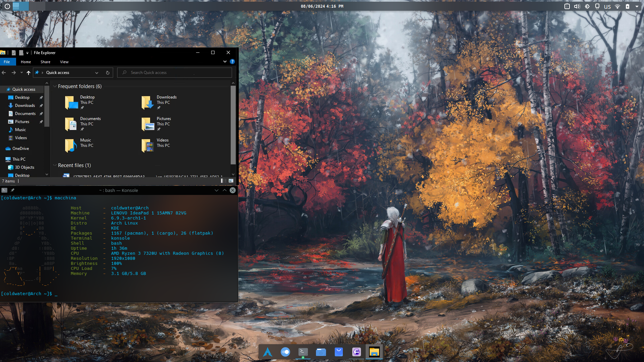Click the Konsole maximize up chevron

(225, 190)
